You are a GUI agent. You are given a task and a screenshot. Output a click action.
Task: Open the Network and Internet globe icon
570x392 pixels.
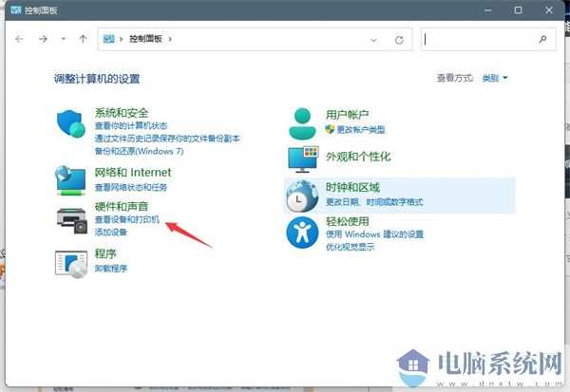coord(71,180)
